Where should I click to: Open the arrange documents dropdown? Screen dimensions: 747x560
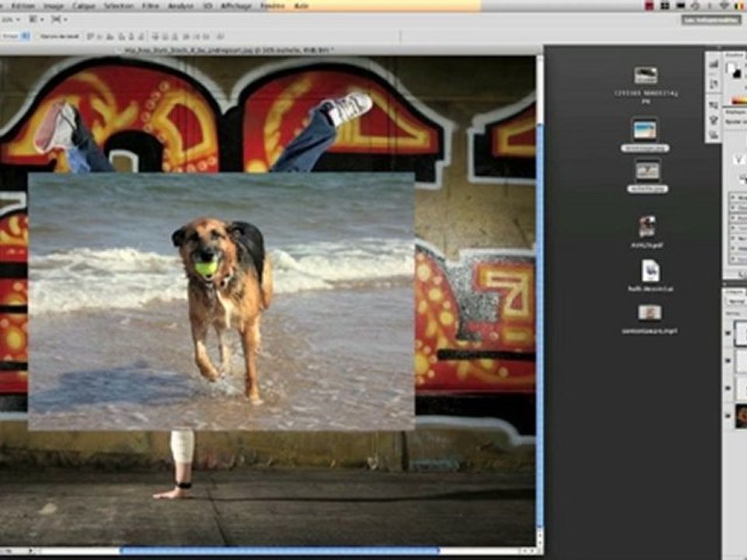[35, 19]
